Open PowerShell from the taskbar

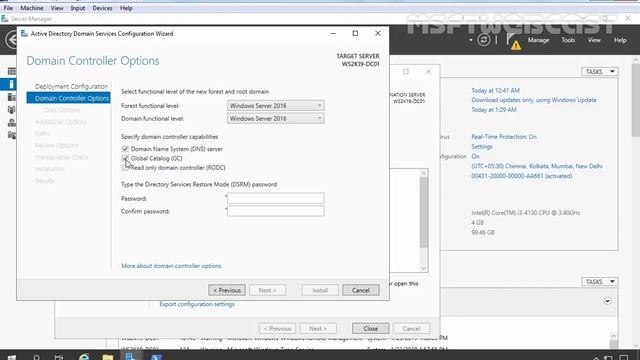tap(156, 357)
